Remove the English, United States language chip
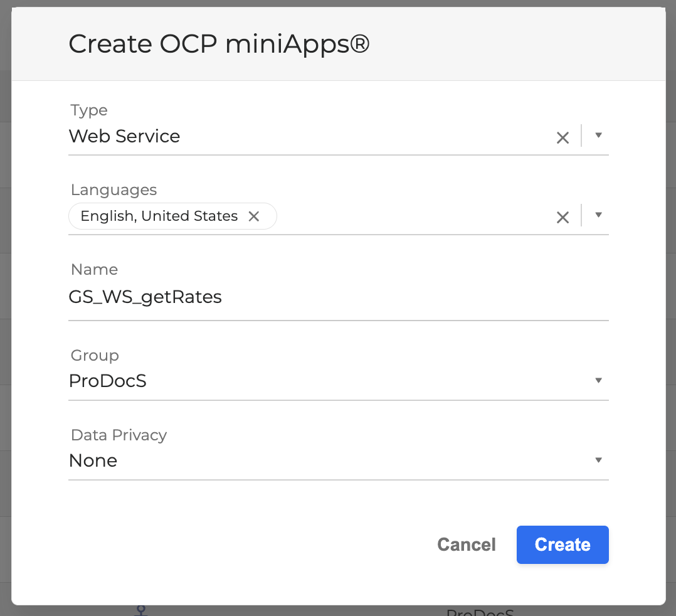The image size is (676, 616). [254, 216]
